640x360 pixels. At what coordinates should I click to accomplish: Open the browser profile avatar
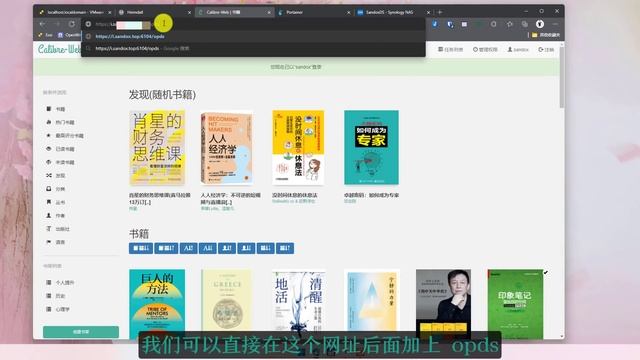[540, 24]
